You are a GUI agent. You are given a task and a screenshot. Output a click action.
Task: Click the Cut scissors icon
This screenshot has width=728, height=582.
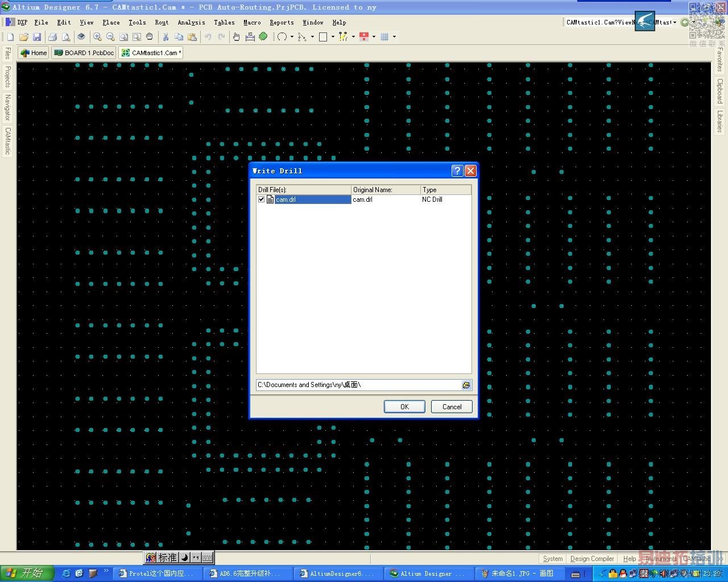tap(166, 37)
